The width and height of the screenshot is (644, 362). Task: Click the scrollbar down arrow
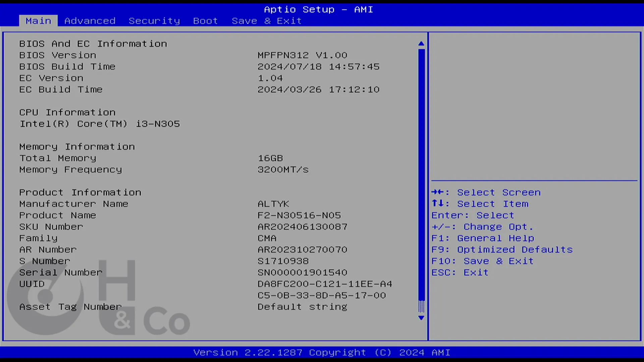[421, 318]
